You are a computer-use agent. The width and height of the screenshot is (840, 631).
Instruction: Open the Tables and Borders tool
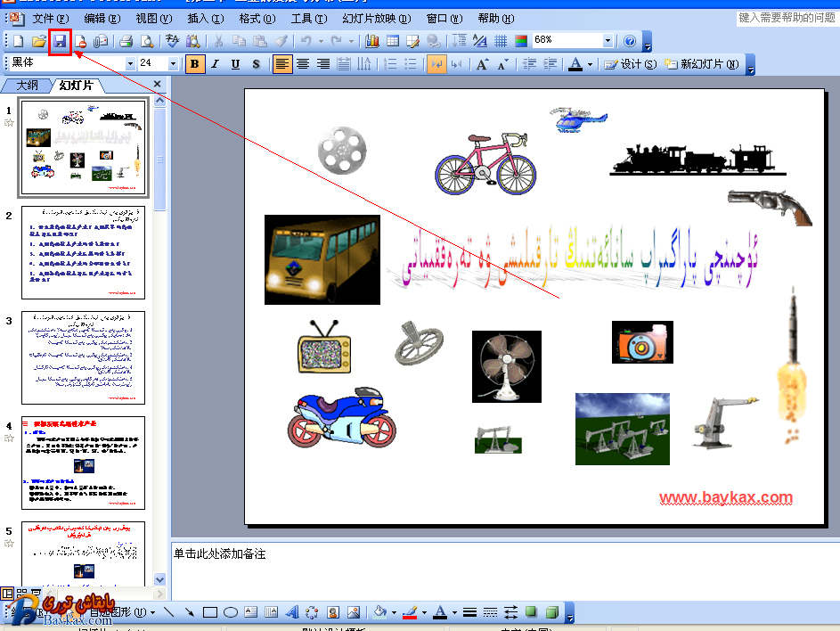coord(413,41)
